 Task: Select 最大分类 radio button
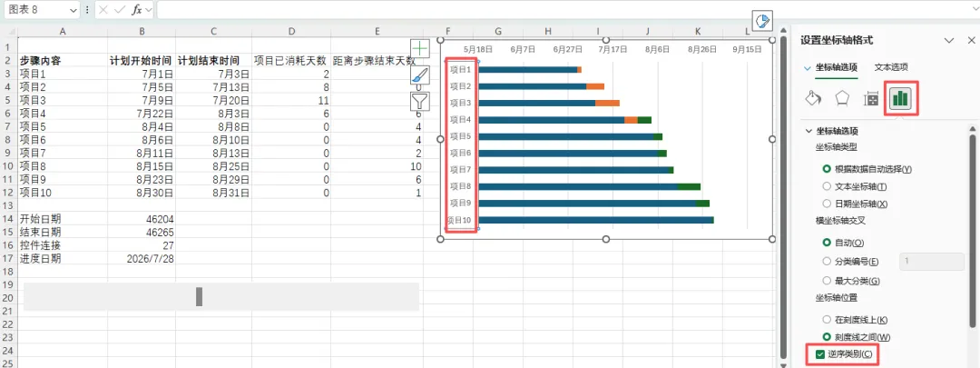[827, 281]
